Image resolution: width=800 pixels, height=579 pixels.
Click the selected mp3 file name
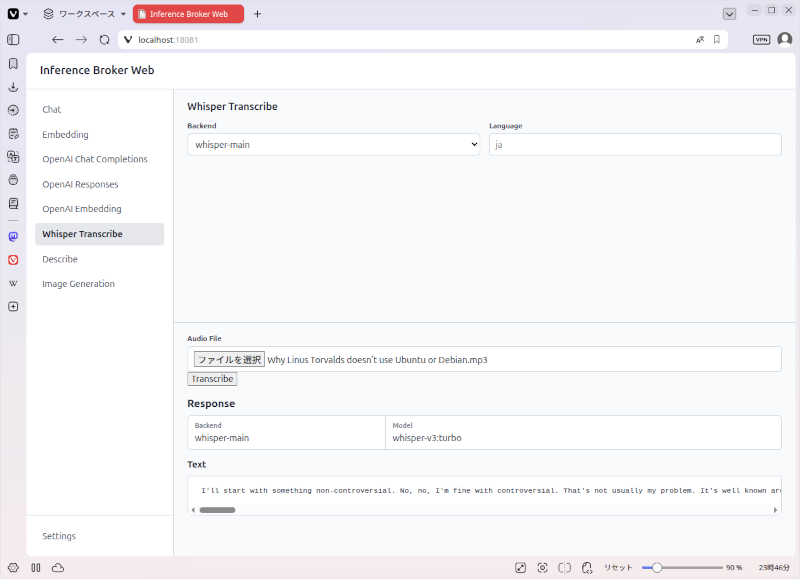point(378,360)
